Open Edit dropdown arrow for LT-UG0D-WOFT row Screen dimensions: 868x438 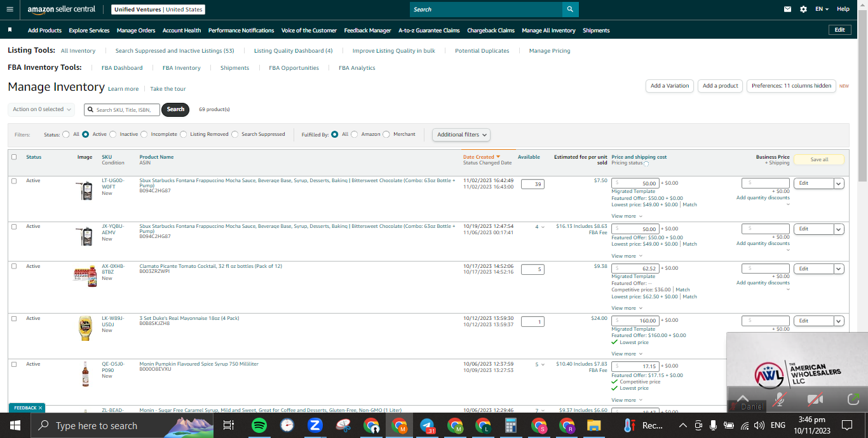(839, 183)
